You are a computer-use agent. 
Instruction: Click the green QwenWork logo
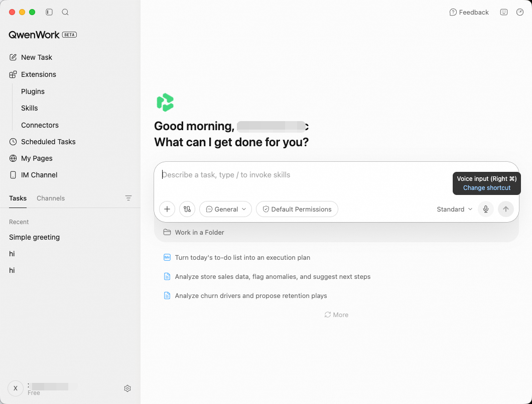(165, 103)
